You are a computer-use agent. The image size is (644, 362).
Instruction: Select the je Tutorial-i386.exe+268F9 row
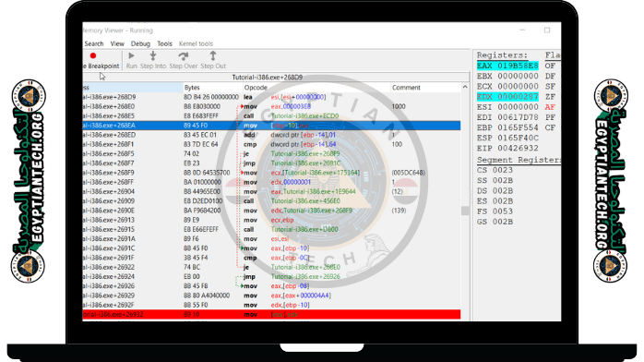click(271, 153)
